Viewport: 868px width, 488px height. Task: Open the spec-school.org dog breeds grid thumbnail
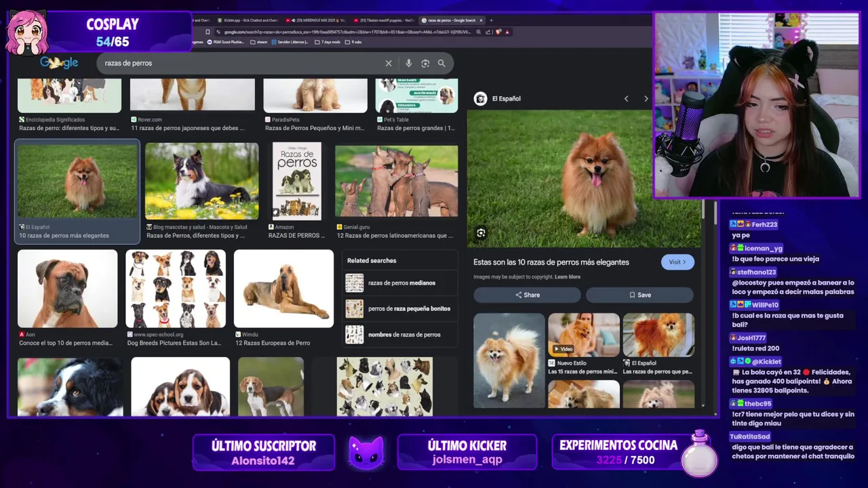click(176, 289)
